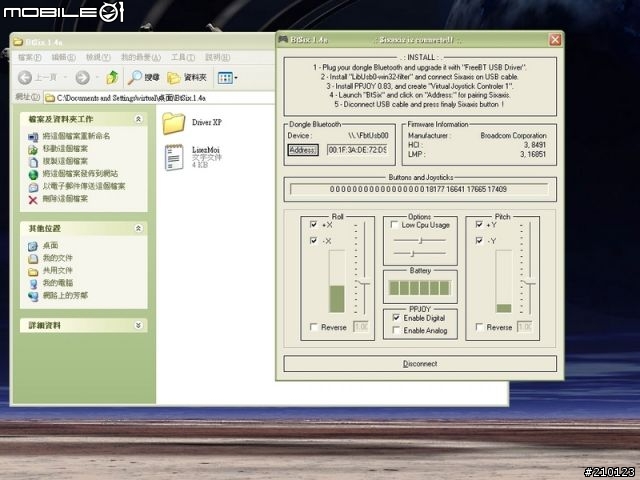
Task: Click the Back arrow in Explorer toolbar
Action: click(x=25, y=77)
